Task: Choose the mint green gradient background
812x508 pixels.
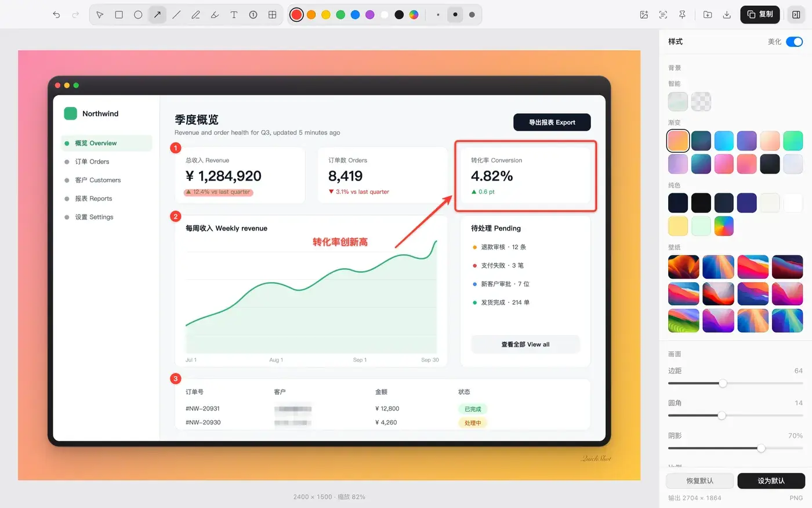Action: click(793, 140)
